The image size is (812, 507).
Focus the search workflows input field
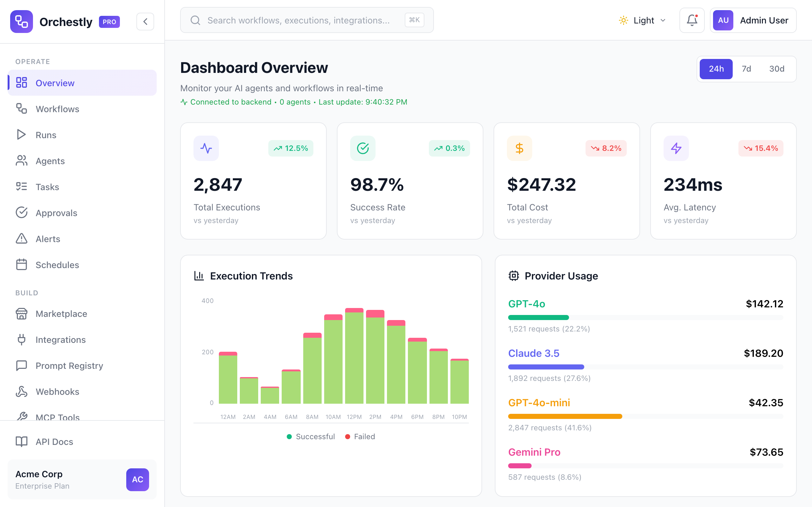pyautogui.click(x=298, y=21)
